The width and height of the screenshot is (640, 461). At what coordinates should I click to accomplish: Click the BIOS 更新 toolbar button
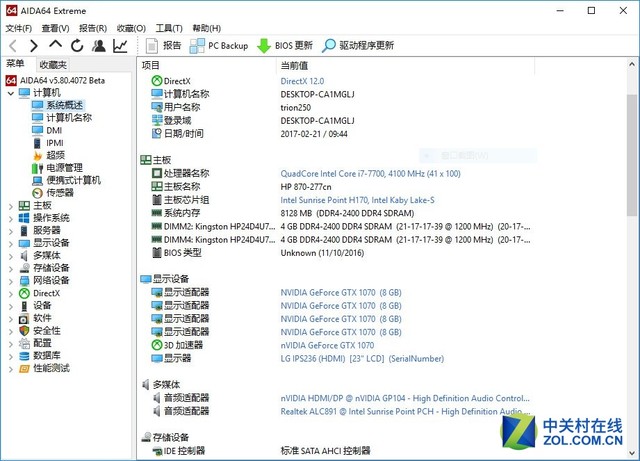click(x=284, y=46)
